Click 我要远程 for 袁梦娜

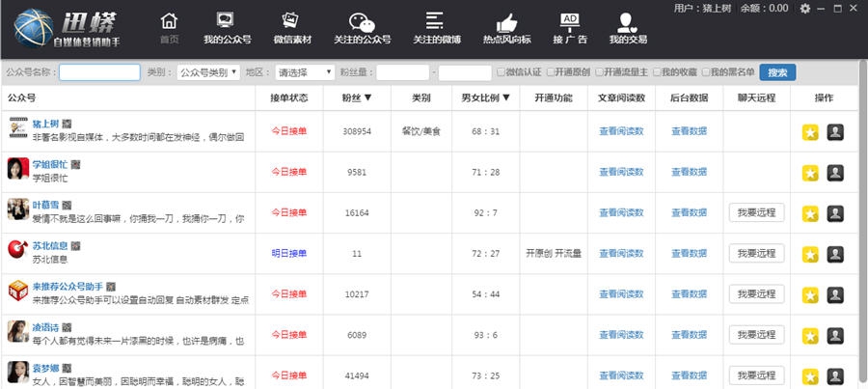757,375
